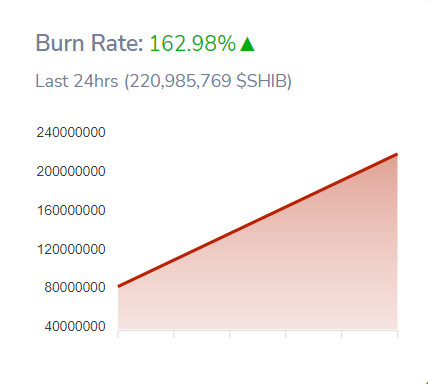Screen dimensions: 428x384
Task: Click the second x-axis tick mark
Action: tap(174, 334)
